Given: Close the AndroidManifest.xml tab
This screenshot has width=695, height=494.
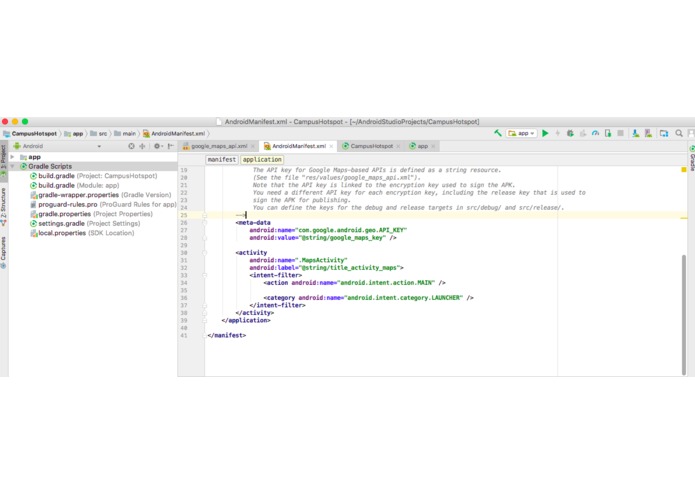Looking at the screenshot, I should 331,146.
